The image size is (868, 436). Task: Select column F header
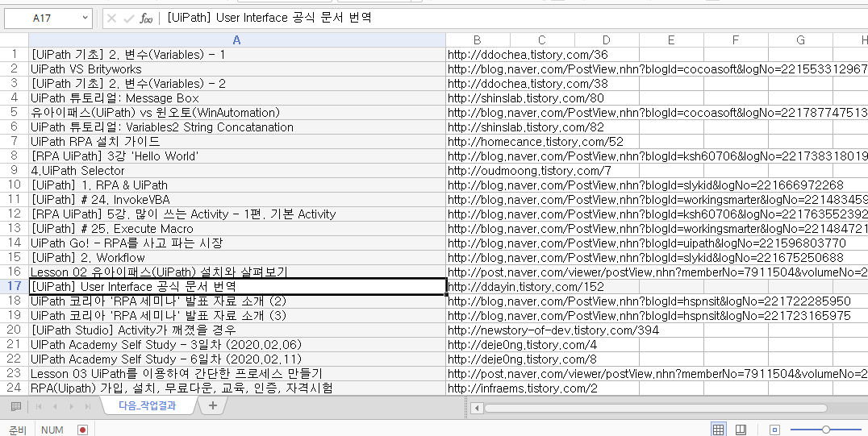[x=736, y=39]
